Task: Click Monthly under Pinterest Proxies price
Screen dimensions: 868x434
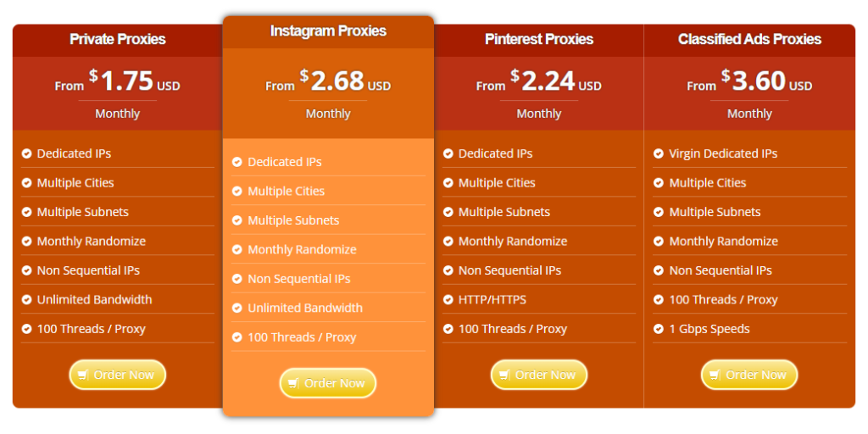Action: 539,114
